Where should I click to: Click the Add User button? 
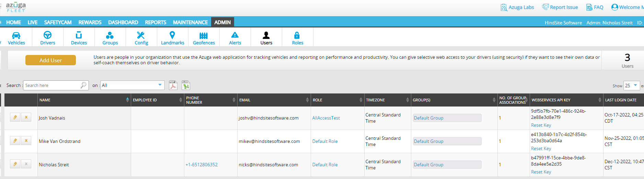pos(50,60)
